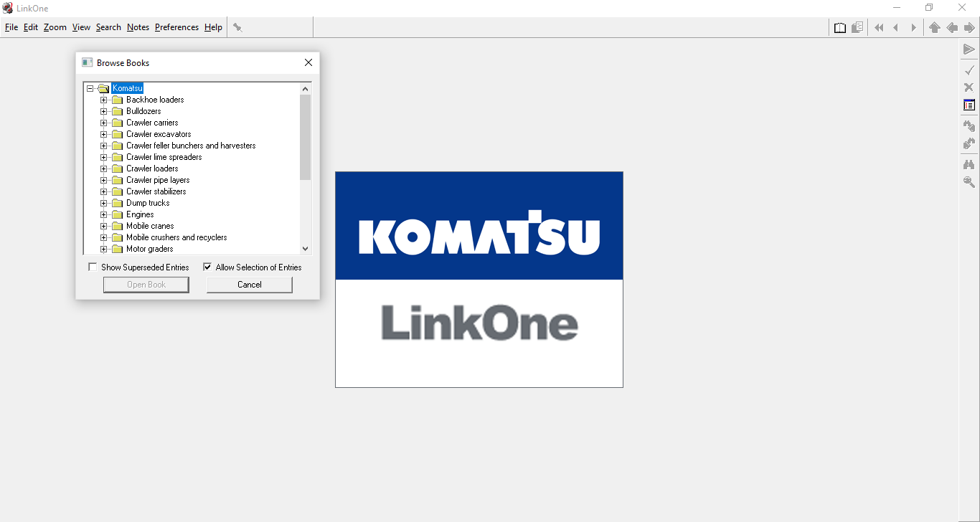Select Crawler stabilizers in the tree
The width and height of the screenshot is (980, 522).
click(156, 191)
